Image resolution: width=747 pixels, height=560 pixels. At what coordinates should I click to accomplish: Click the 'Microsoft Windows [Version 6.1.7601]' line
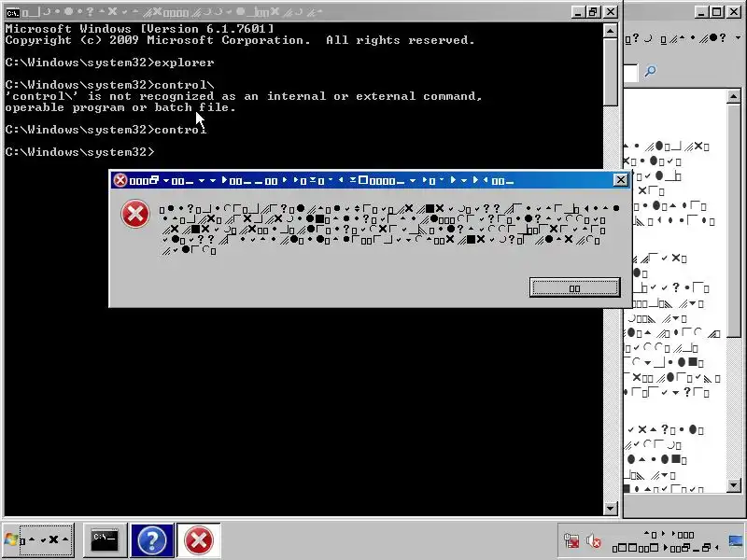tap(139, 29)
